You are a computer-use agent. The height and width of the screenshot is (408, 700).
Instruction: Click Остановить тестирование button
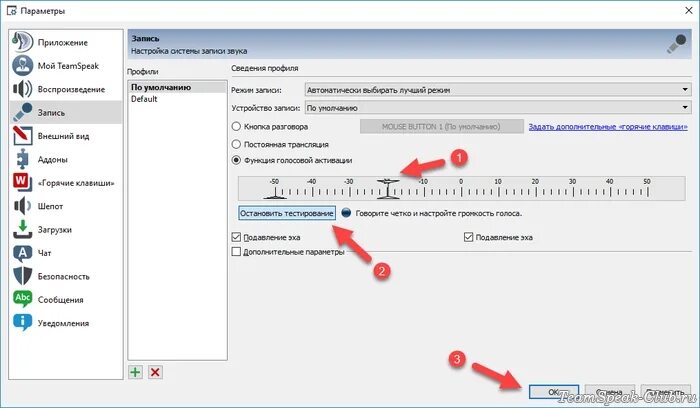coord(287,213)
